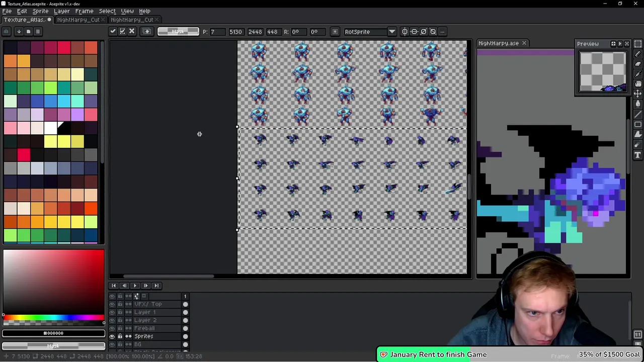Toggle visibility of the BG layer
The width and height of the screenshot is (644, 362).
click(112, 344)
